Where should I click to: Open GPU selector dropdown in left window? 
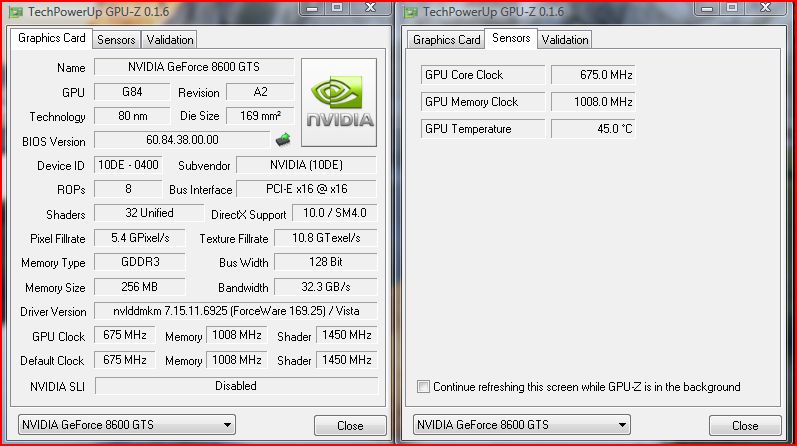(x=127, y=425)
